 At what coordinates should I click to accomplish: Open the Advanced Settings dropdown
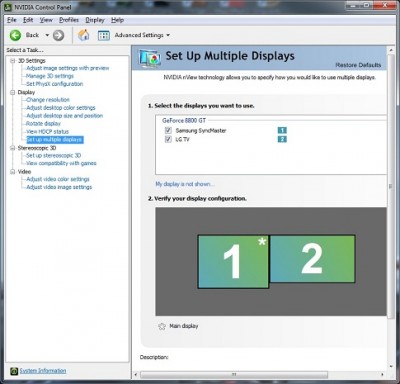pos(168,35)
